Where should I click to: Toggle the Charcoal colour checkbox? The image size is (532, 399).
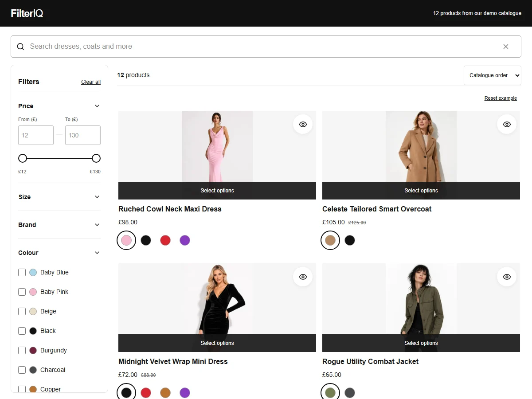pyautogui.click(x=22, y=370)
